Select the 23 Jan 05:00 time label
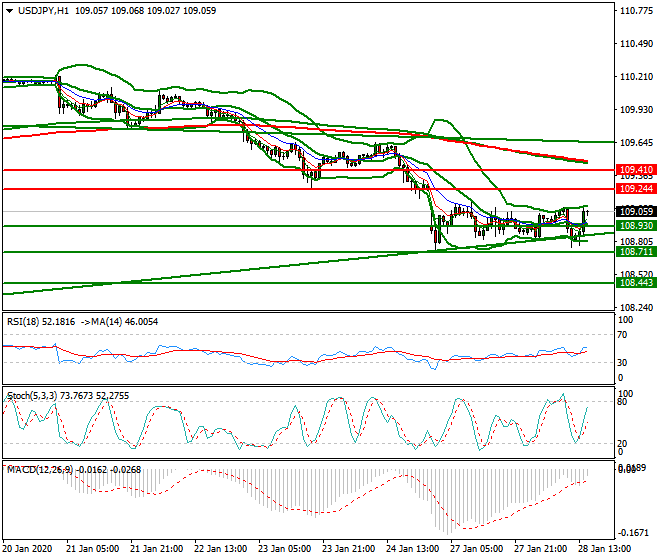Image resolution: width=660 pixels, height=560 pixels. click(x=285, y=549)
